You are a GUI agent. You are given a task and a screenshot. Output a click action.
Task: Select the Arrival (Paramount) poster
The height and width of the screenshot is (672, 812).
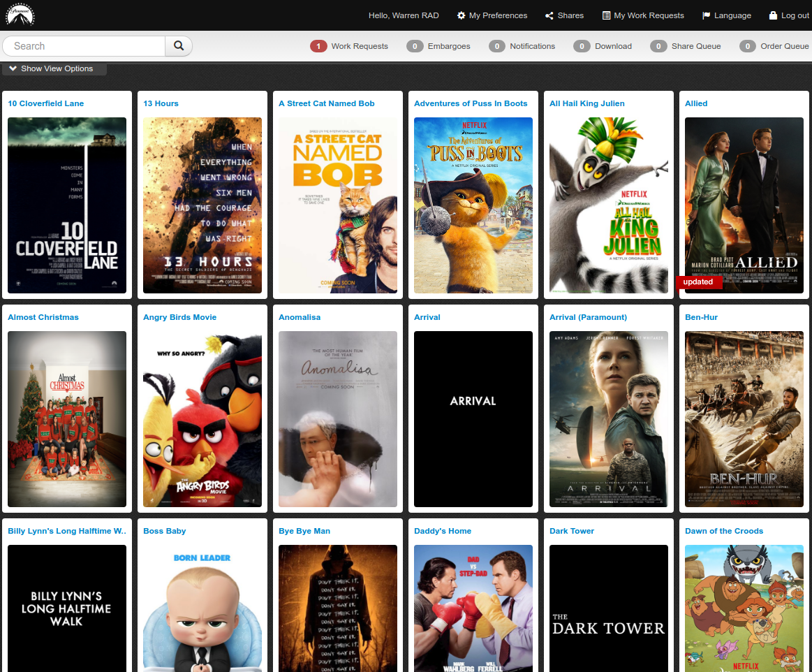(609, 419)
